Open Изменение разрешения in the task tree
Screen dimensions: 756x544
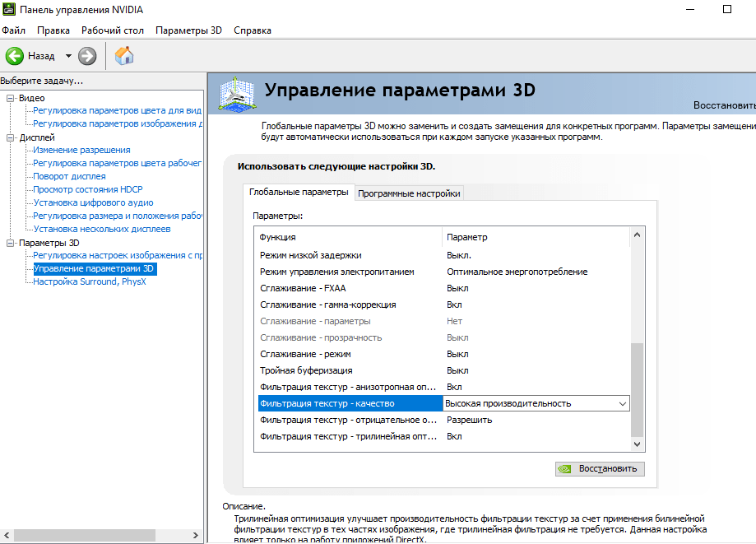[x=81, y=150]
